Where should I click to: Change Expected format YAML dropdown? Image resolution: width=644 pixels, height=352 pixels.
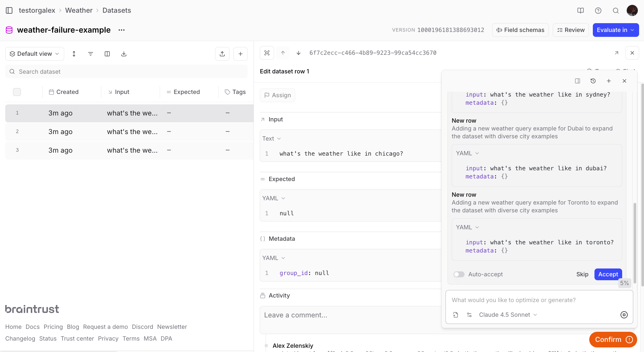(274, 198)
